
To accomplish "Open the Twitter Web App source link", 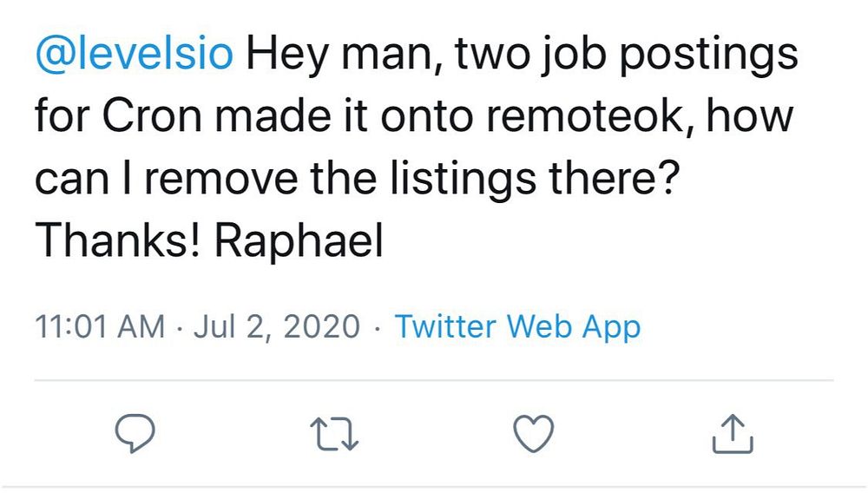I will (x=517, y=325).
